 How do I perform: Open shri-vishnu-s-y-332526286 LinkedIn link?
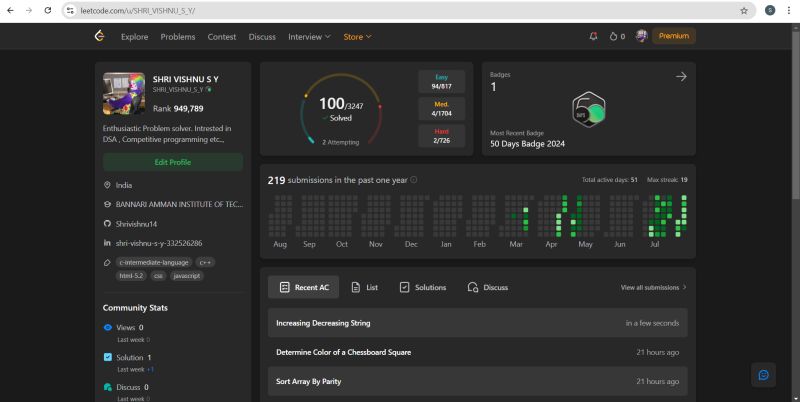point(159,243)
